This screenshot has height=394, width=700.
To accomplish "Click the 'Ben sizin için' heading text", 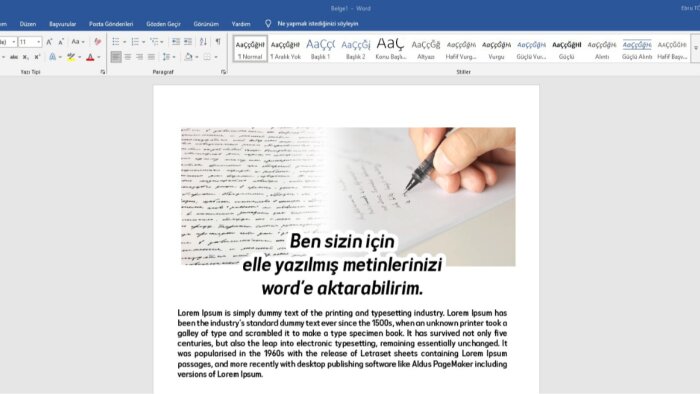I will (342, 241).
